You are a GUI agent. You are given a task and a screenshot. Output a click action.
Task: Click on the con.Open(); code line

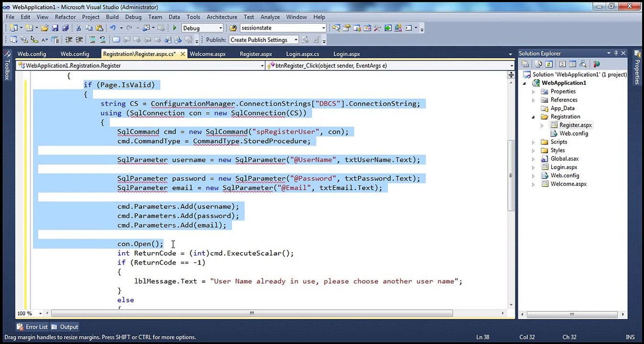point(140,244)
